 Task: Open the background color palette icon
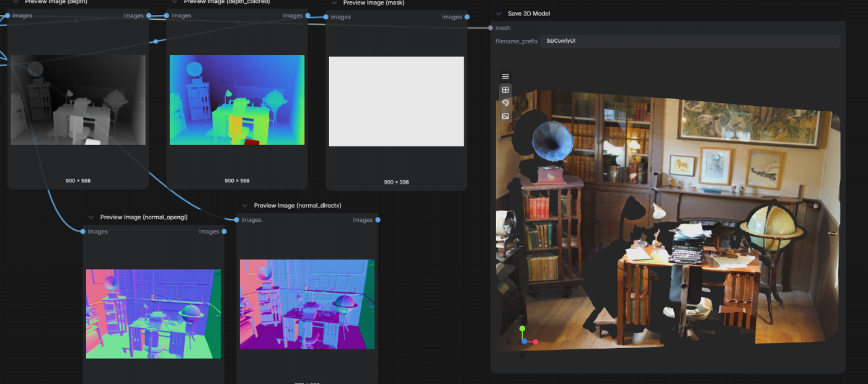[505, 103]
